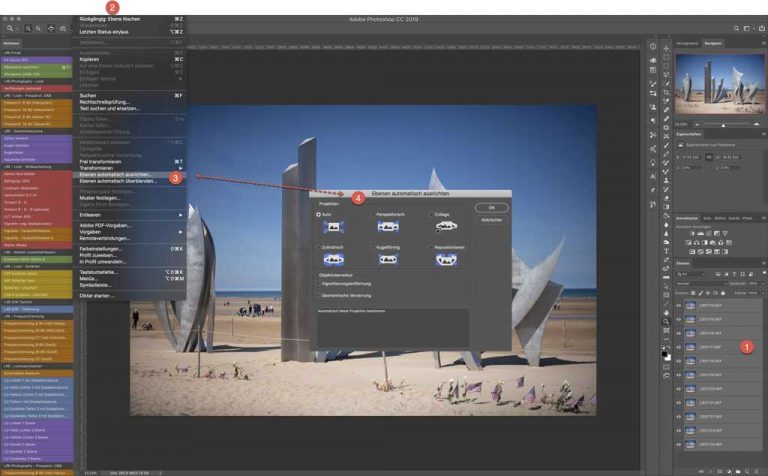Choose Frei transformieren from the menu
The width and height of the screenshot is (768, 476).
(129, 162)
